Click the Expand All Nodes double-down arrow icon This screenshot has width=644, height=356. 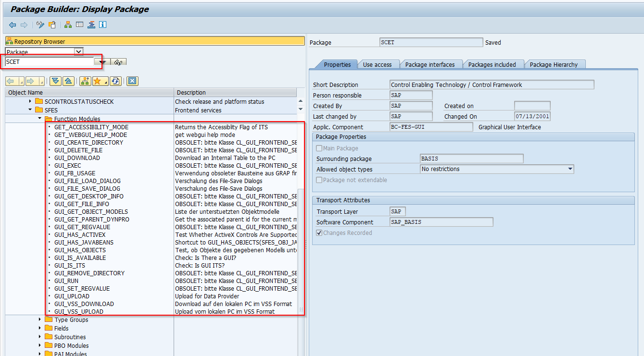click(55, 81)
